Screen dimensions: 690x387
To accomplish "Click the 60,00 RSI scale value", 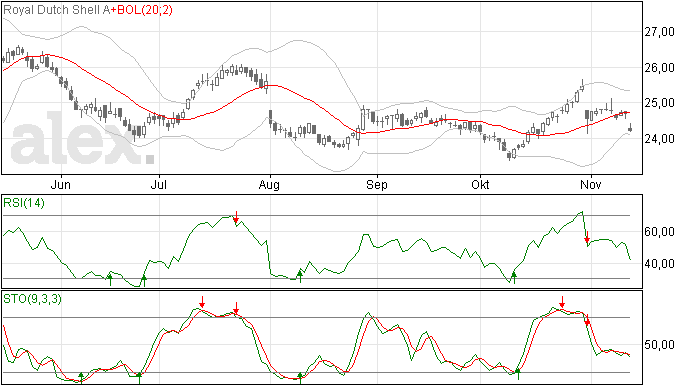I will [659, 232].
